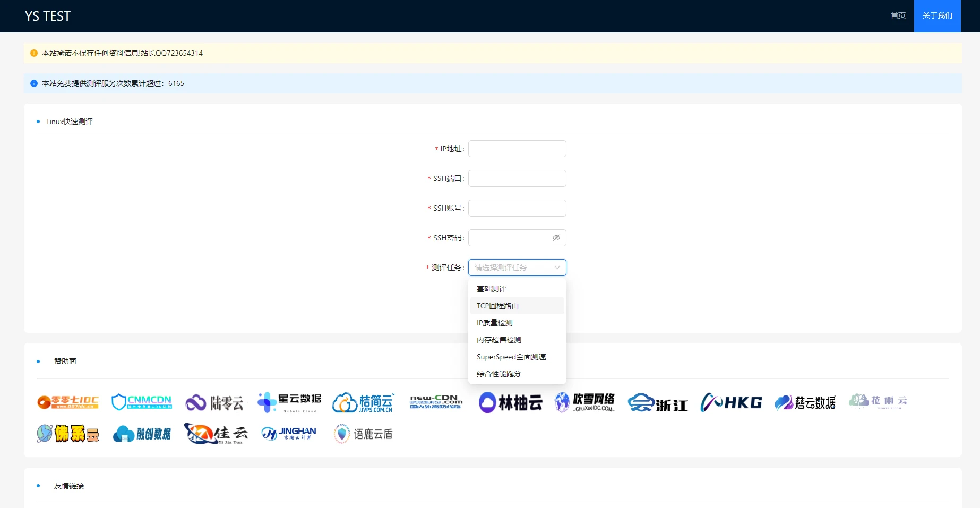Click the 陆零云 sponsor logo
The image size is (980, 508).
214,403
